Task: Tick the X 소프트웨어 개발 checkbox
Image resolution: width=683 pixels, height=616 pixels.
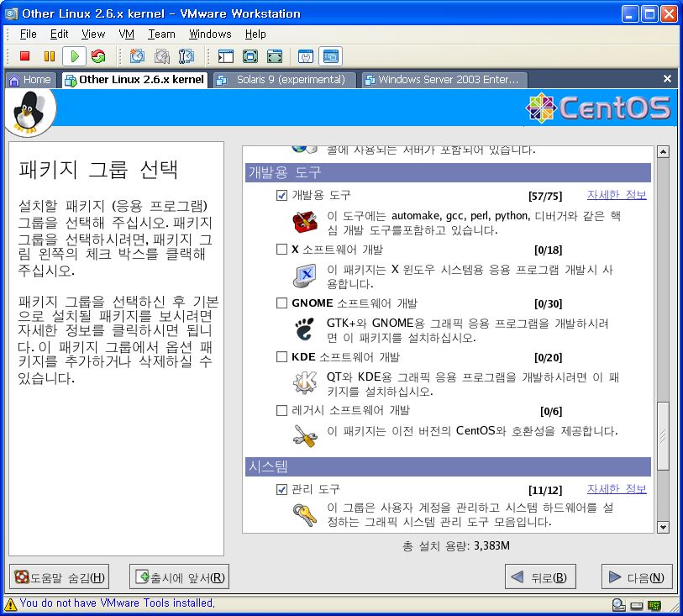Action: coord(282,250)
